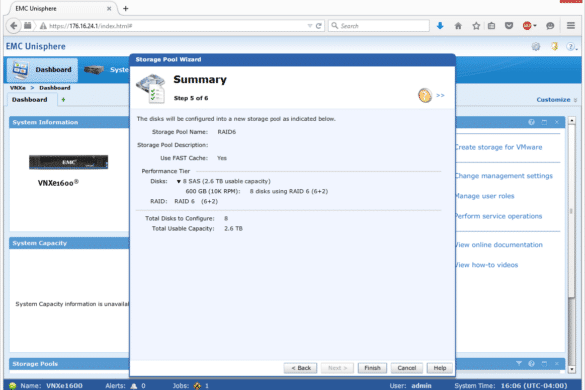Viewport: 585px width, 390px height.
Task: Click the Firefox downloads arrow icon
Action: (x=440, y=26)
